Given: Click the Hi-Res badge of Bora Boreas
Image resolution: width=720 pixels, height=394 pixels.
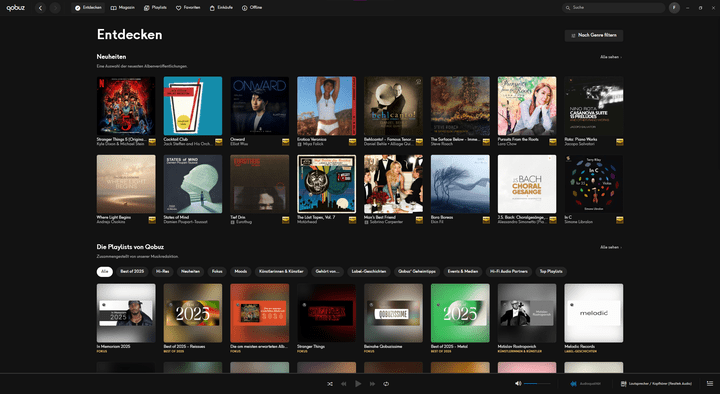Looking at the screenshot, I should (x=486, y=220).
